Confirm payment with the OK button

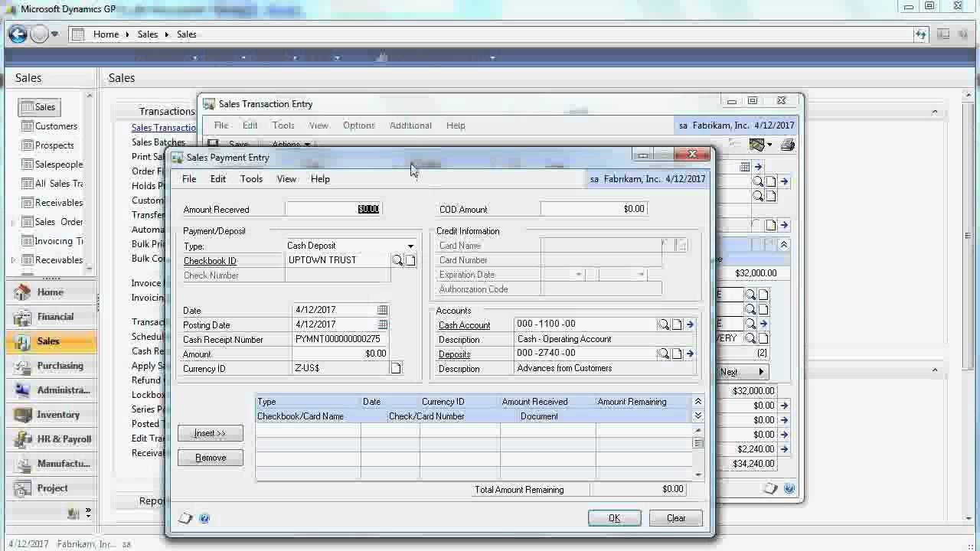[614, 518]
